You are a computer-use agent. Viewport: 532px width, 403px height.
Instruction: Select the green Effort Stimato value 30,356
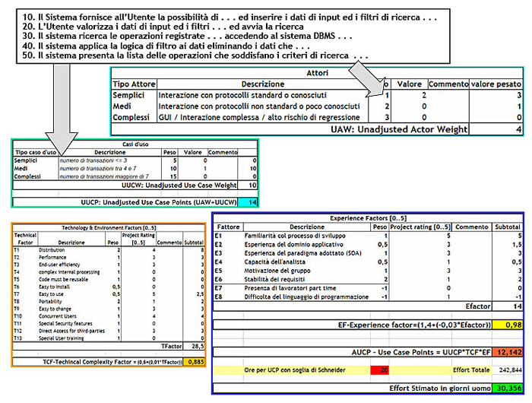click(x=507, y=388)
